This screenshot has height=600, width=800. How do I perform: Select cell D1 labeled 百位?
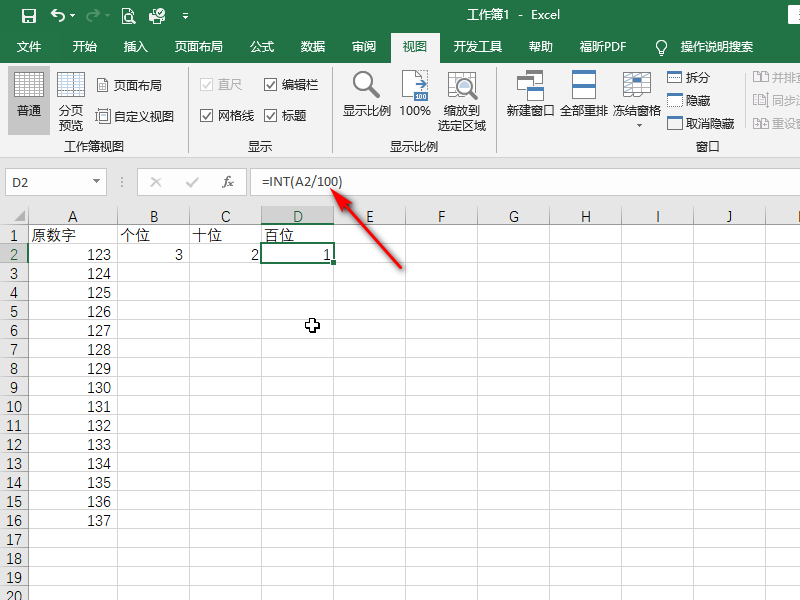297,235
